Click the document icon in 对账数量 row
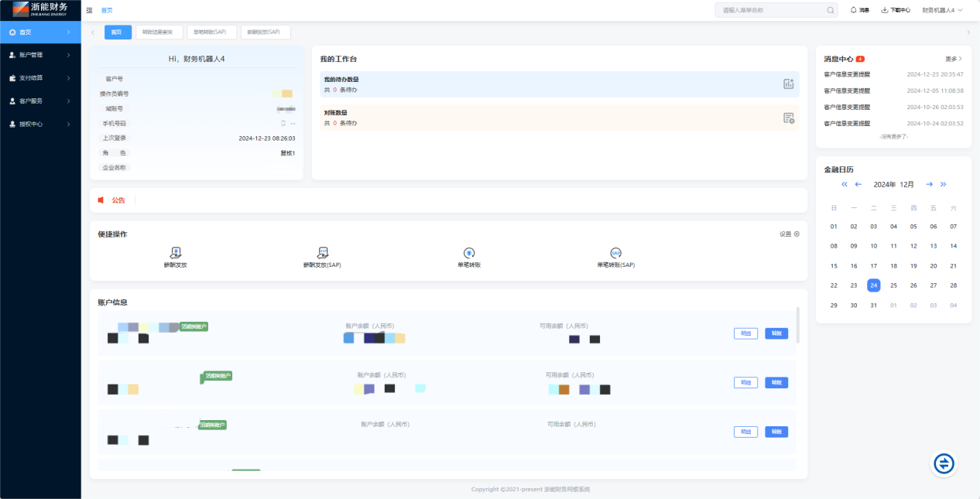980x499 pixels. (788, 118)
